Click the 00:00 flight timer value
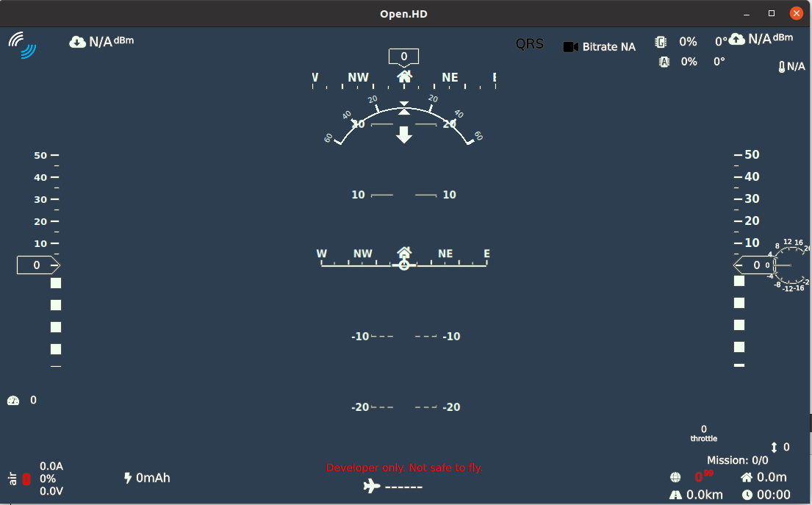Image resolution: width=812 pixels, height=505 pixels. tap(774, 495)
